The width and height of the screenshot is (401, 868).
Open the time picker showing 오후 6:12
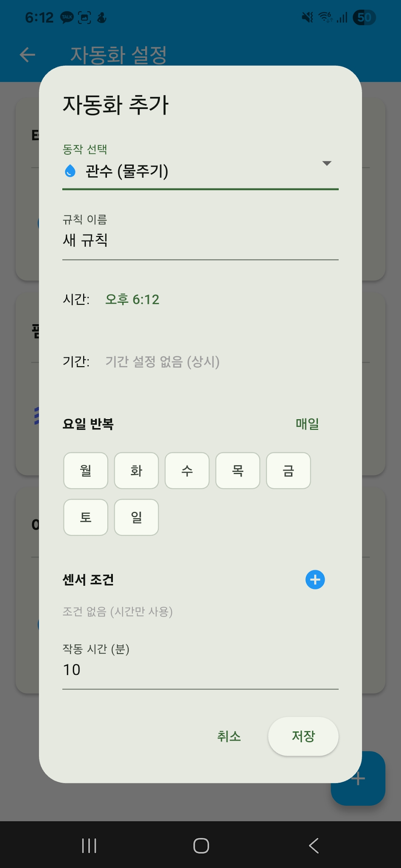point(132,300)
